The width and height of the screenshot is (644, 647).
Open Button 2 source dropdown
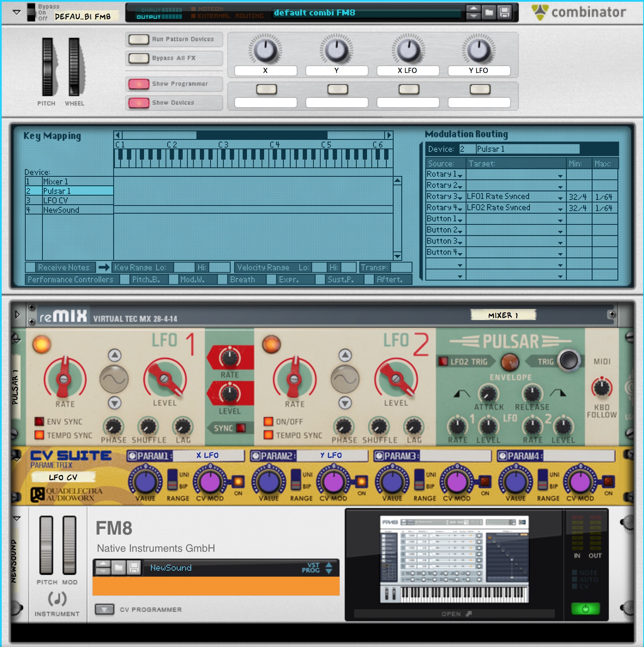pyautogui.click(x=445, y=230)
